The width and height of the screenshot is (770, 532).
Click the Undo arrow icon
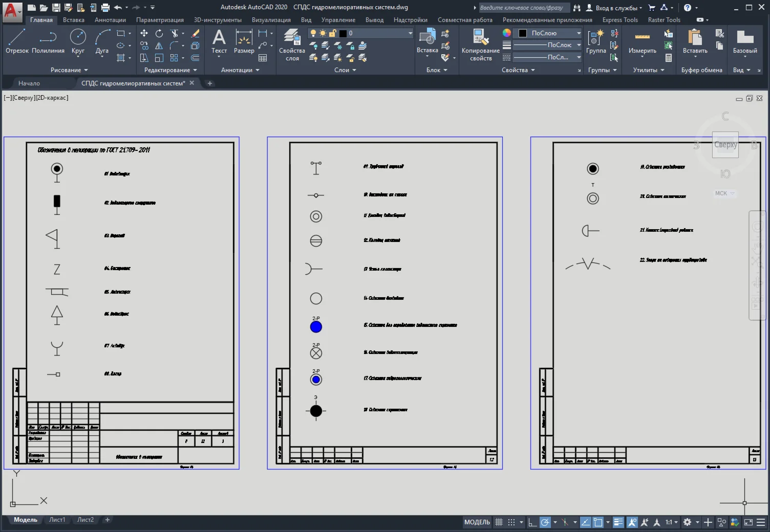pos(118,7)
